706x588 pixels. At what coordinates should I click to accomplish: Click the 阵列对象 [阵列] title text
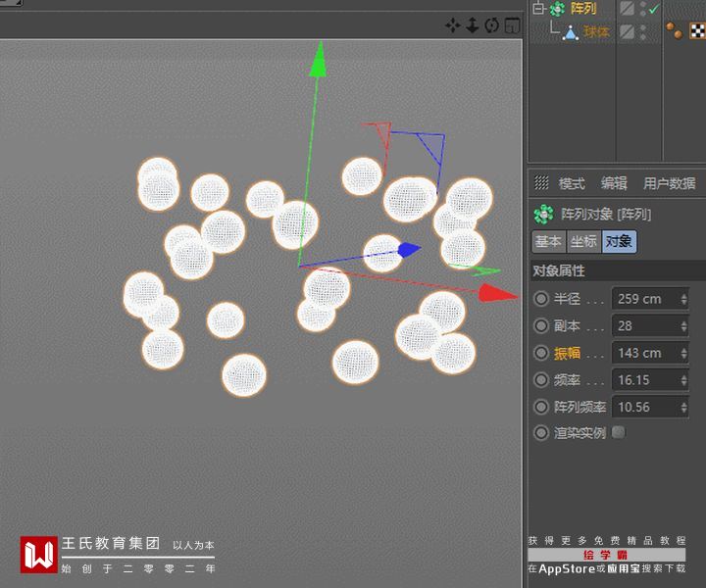(606, 215)
